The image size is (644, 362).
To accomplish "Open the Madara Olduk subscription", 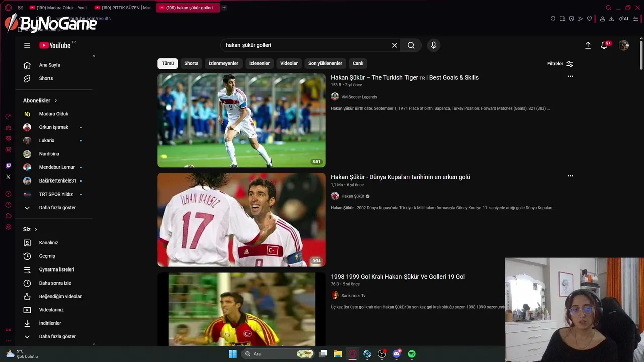I will 53,114.
